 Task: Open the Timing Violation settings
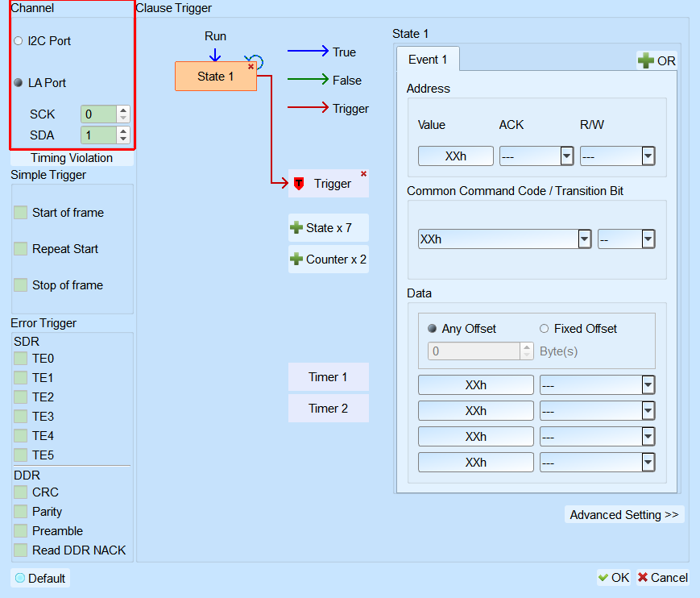[72, 158]
